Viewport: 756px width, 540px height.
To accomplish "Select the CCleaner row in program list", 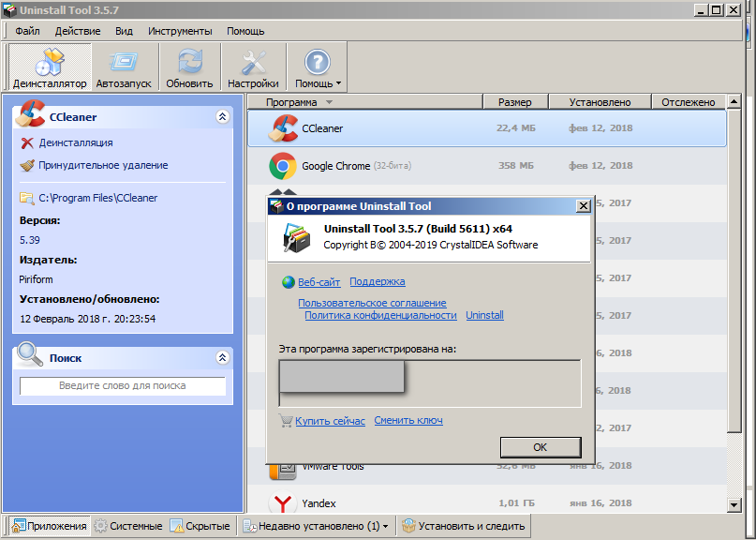I will coord(486,128).
